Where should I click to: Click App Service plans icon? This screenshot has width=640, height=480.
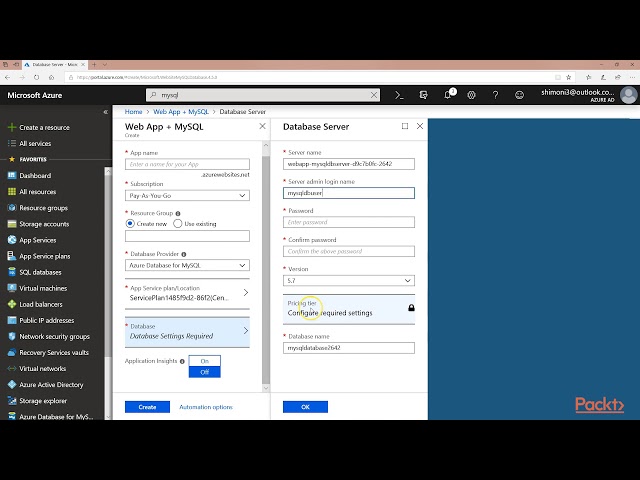[x=12, y=256]
